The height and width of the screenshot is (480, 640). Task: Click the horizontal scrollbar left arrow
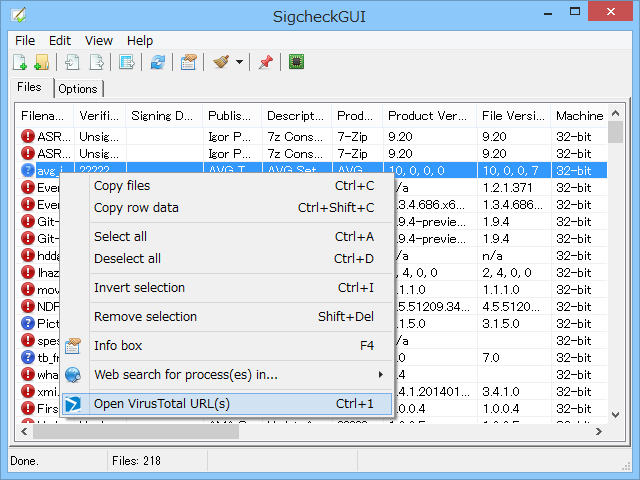click(x=24, y=431)
